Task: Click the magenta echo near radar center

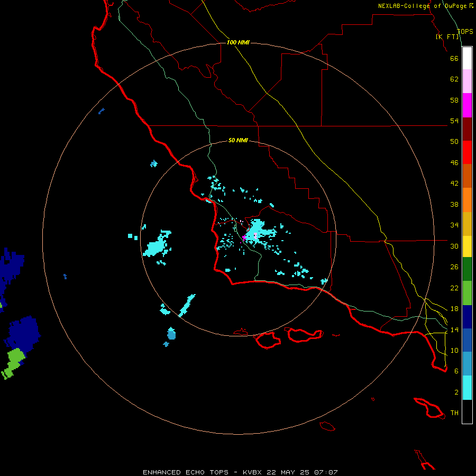Action: point(244,237)
